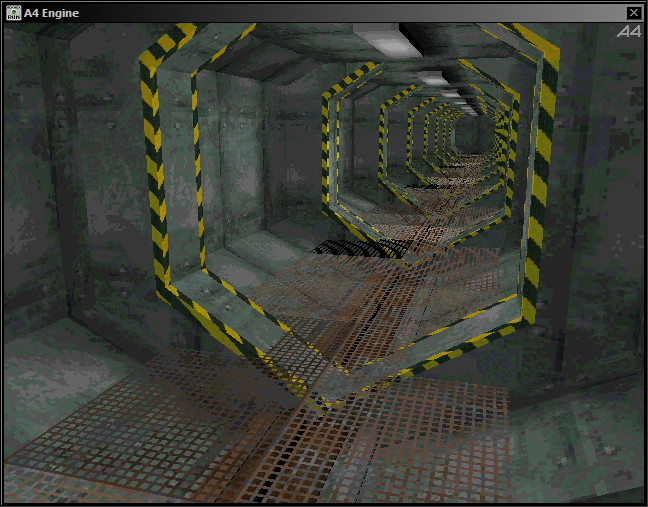Click the empty title bar area
The height and width of the screenshot is (507, 648).
click(x=350, y=12)
